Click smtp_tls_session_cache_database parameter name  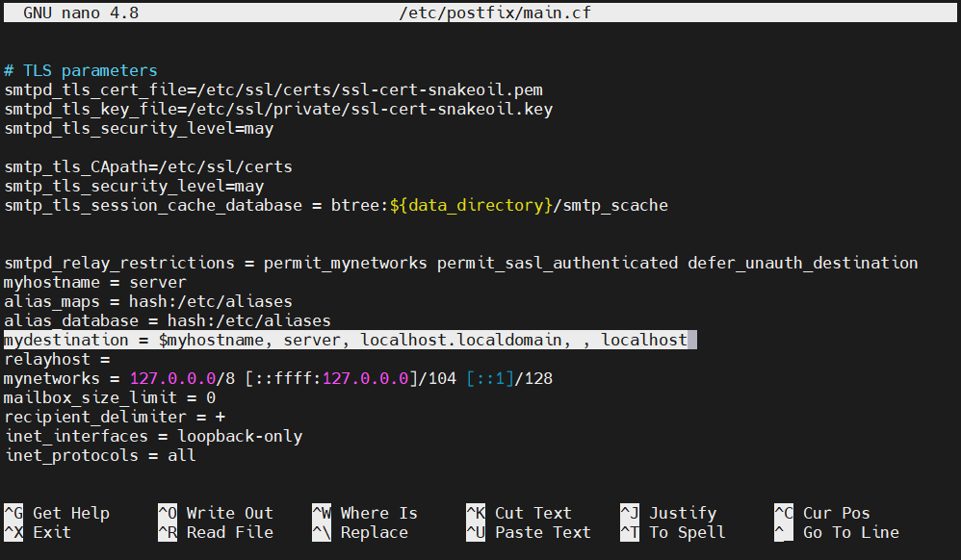[x=153, y=205]
